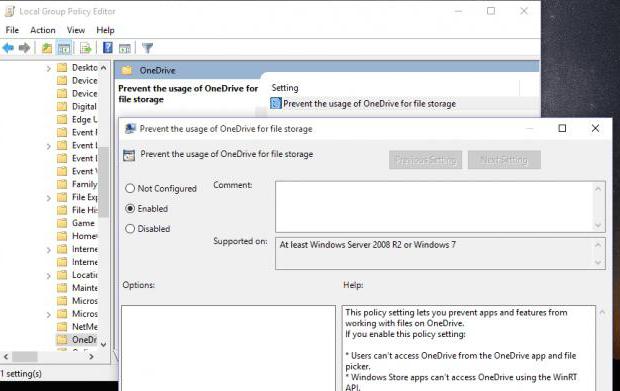Maximize the policy setting dialog

pyautogui.click(x=562, y=128)
